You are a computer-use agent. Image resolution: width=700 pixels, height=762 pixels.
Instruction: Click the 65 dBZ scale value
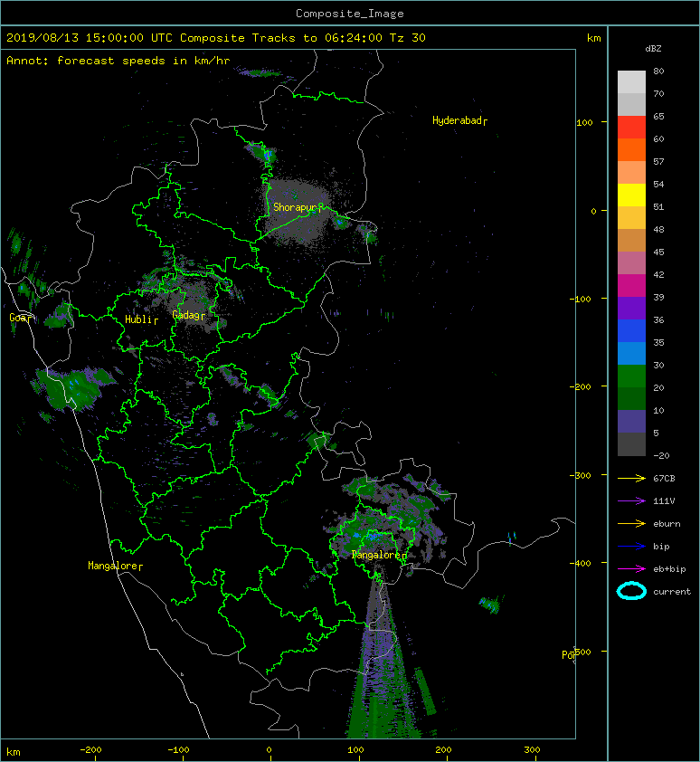click(x=658, y=116)
